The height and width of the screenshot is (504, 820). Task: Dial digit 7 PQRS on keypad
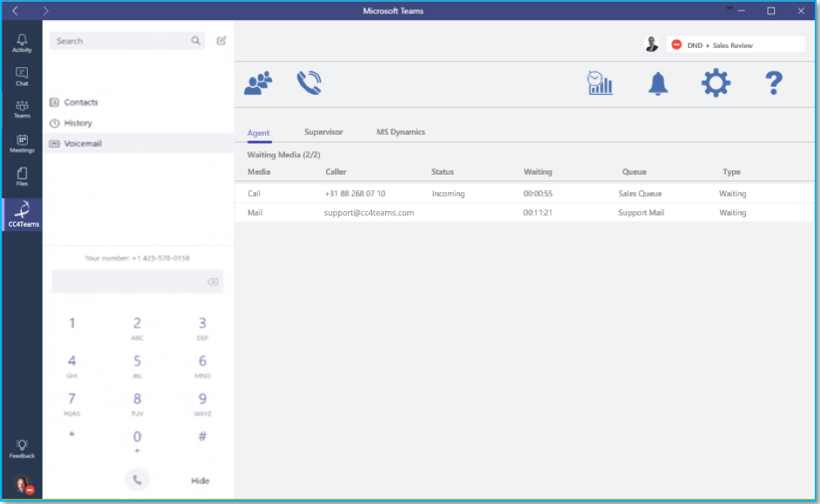pos(72,404)
